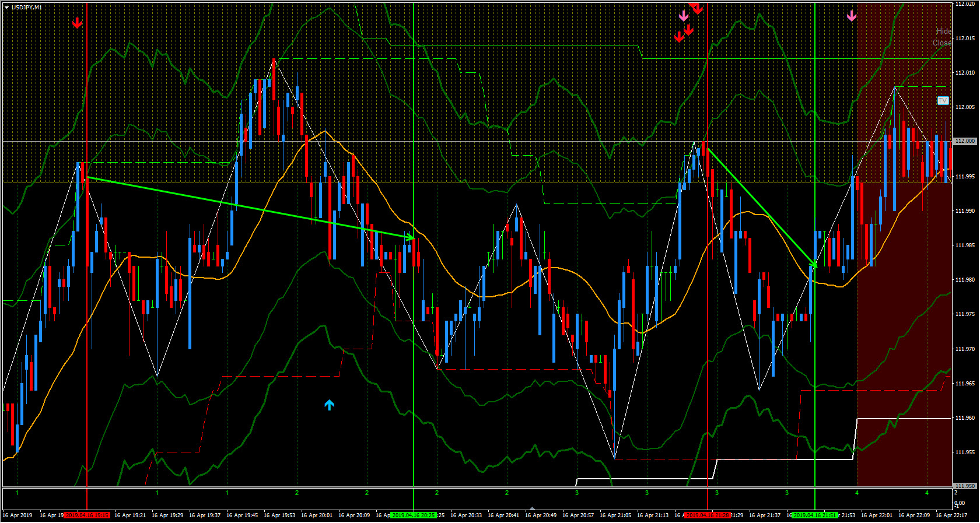
Task: Click the 111.980 price scale value
Action: [x=965, y=280]
